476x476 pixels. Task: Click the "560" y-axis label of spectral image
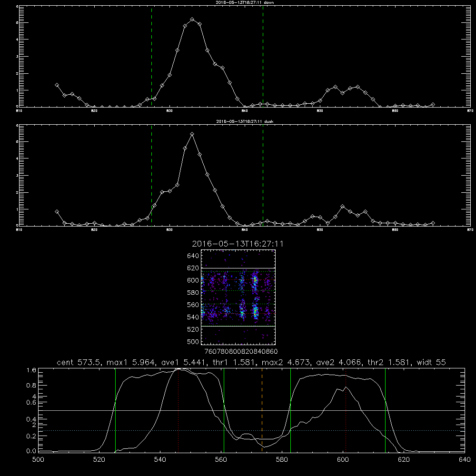pyautogui.click(x=193, y=305)
